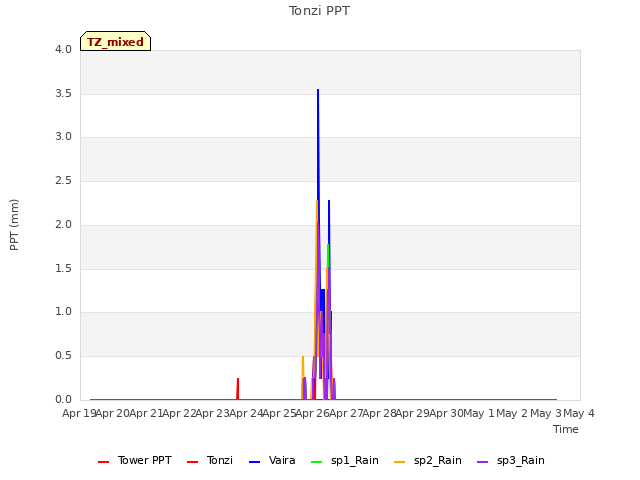Click the May 4 x-axis tick label
The width and height of the screenshot is (640, 480).
pos(579,413)
